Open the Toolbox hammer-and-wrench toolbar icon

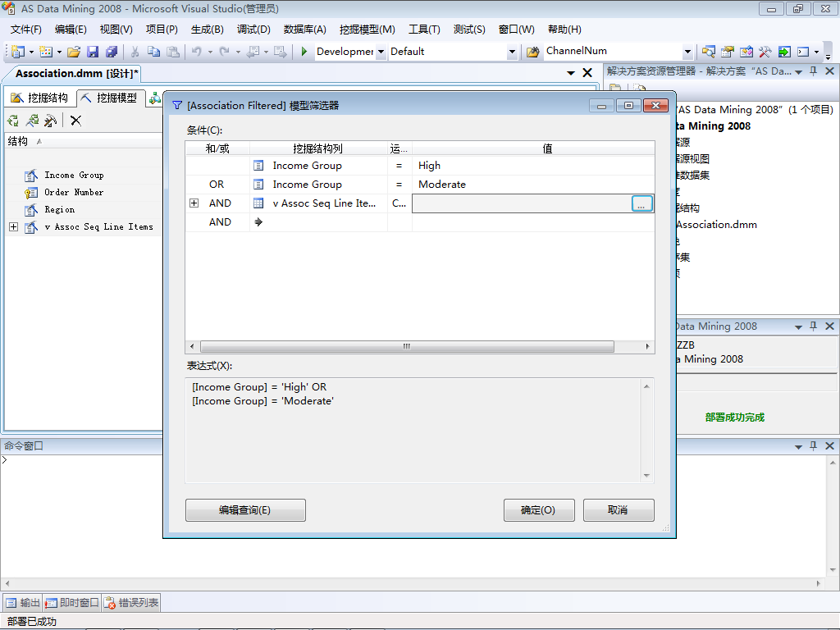point(765,52)
